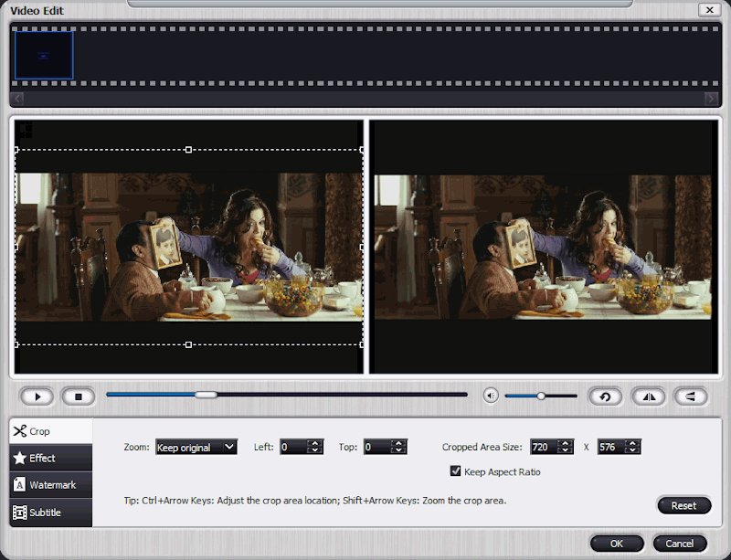This screenshot has width=731, height=560.
Task: Open the Watermark tab
Action: [51, 485]
